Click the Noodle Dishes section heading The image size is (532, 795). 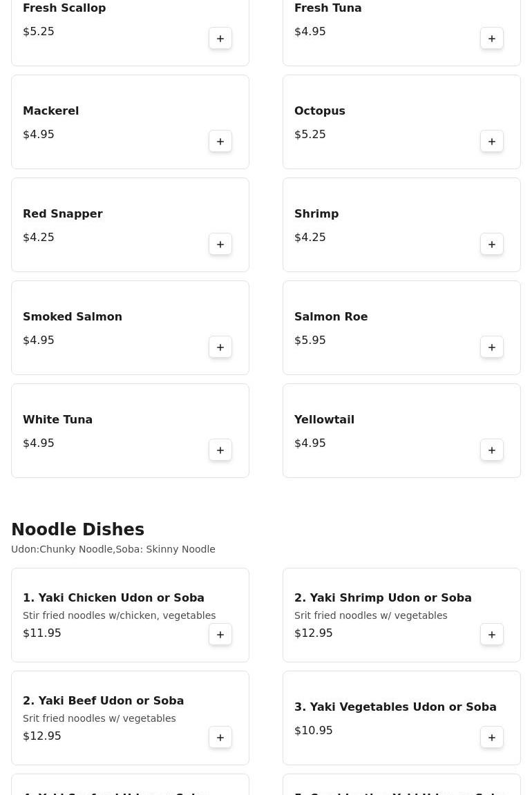coord(77,529)
